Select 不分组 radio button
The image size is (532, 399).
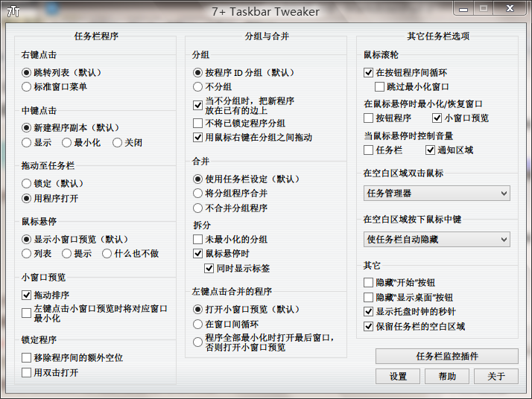[x=198, y=86]
